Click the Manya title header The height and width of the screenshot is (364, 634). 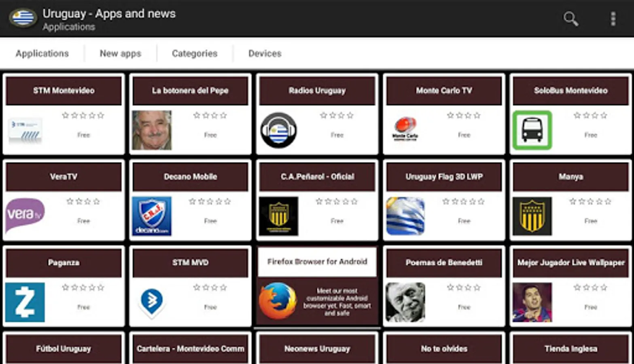tap(570, 177)
